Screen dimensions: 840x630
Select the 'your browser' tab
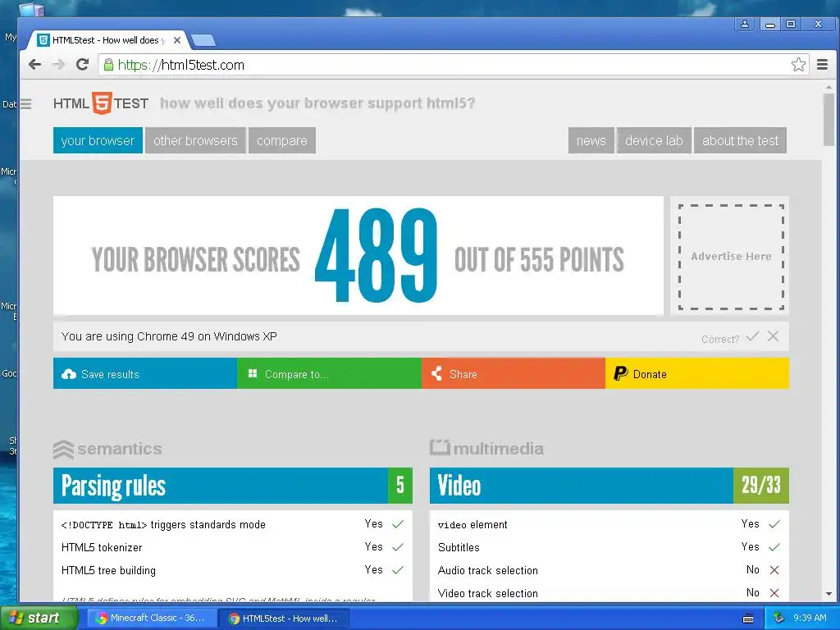pos(98,140)
